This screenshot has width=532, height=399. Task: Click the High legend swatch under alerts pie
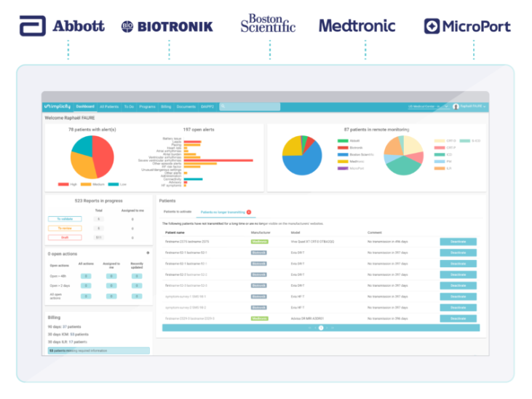pyautogui.click(x=63, y=184)
